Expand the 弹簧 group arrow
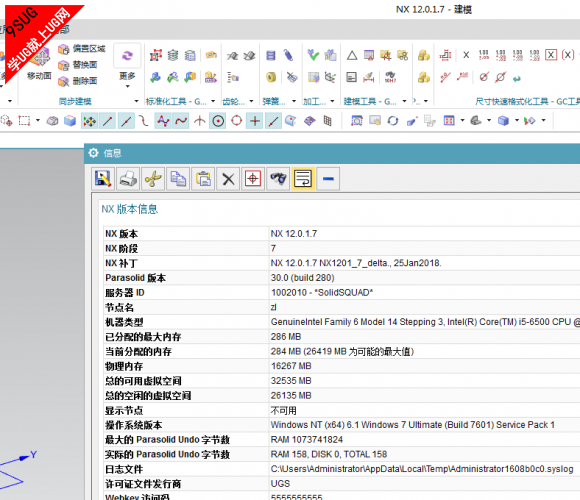The height and width of the screenshot is (500, 580). click(x=294, y=101)
